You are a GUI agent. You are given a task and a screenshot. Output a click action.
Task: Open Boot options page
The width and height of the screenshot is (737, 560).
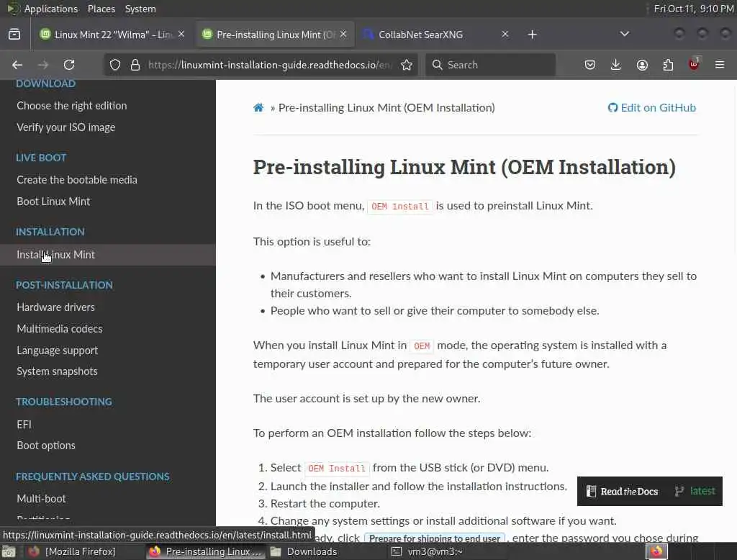click(45, 446)
